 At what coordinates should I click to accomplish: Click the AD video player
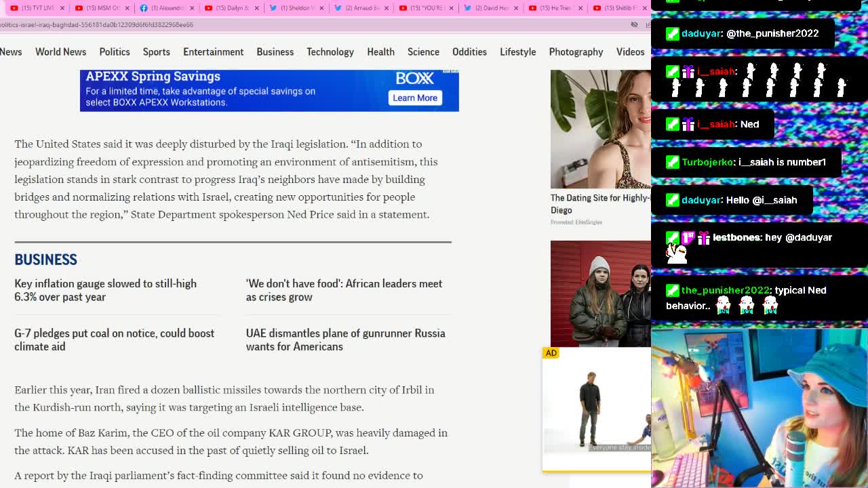597,409
